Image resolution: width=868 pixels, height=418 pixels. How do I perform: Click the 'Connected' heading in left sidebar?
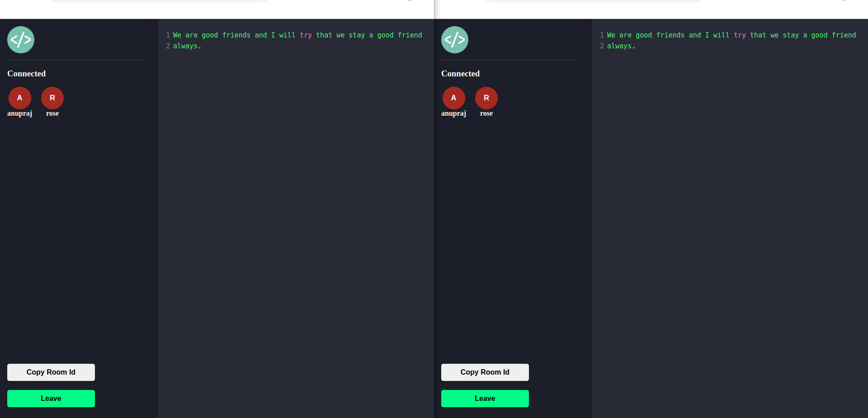(26, 73)
